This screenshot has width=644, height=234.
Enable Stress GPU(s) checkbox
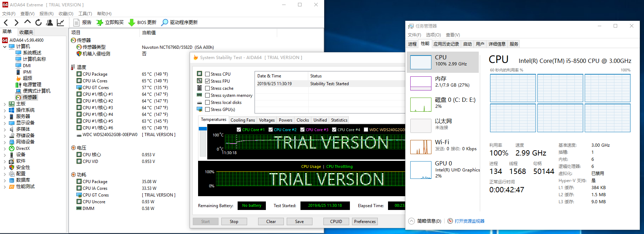tap(208, 110)
